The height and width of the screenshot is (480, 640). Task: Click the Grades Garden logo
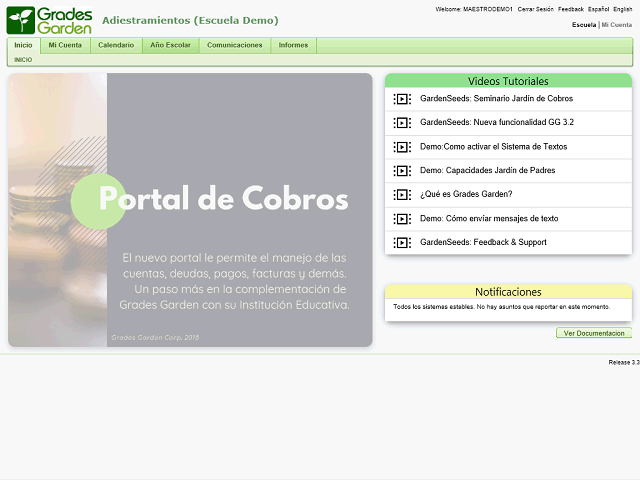(x=49, y=20)
